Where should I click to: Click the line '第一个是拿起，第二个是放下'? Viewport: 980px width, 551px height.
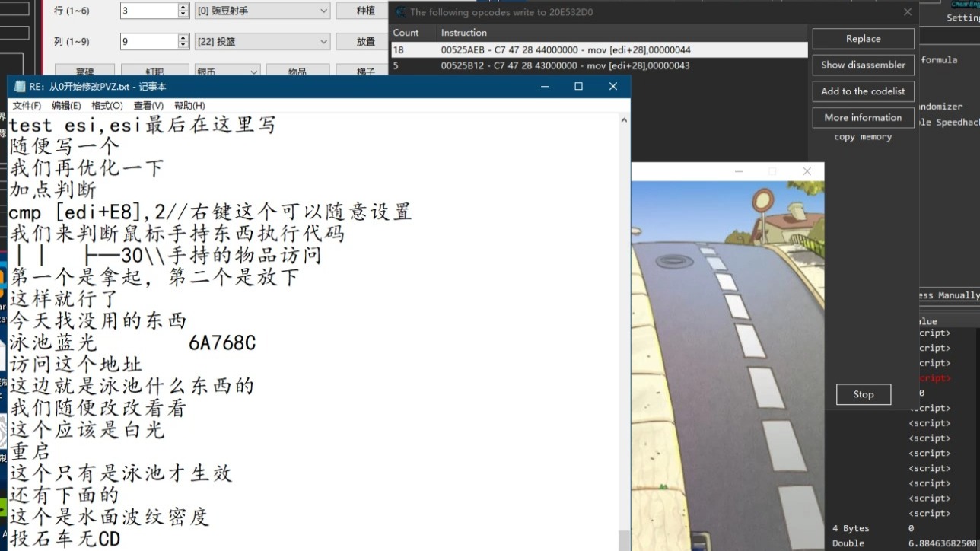point(154,277)
